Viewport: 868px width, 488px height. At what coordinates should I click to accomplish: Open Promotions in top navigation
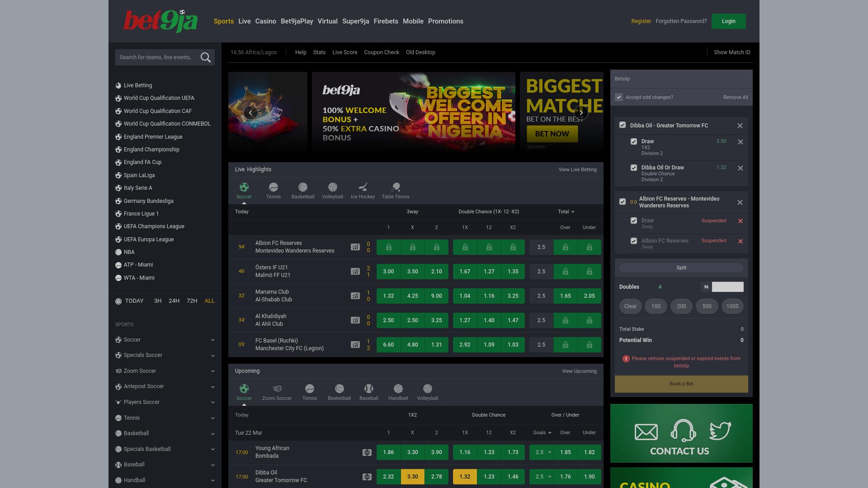coord(446,21)
